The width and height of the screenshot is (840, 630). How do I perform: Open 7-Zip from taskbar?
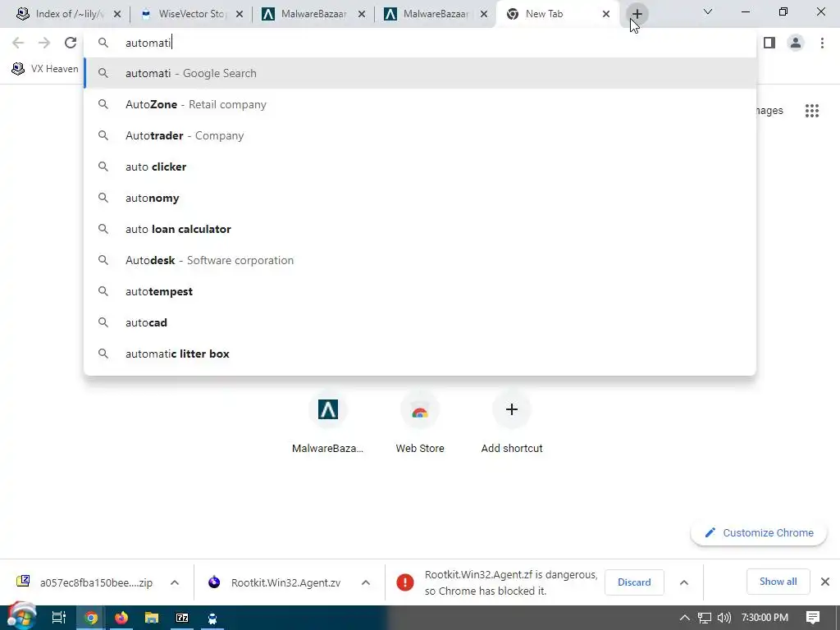click(x=182, y=618)
